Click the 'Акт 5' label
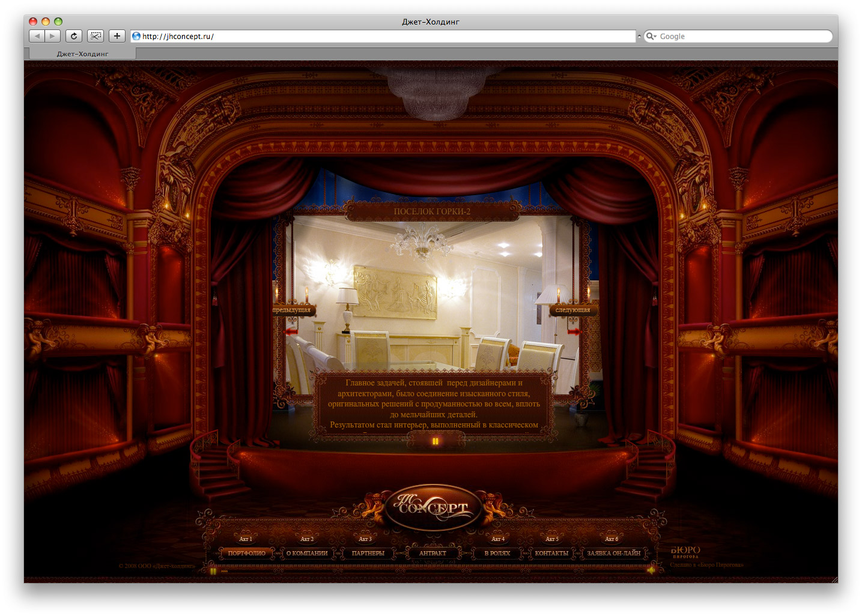 coord(552,539)
